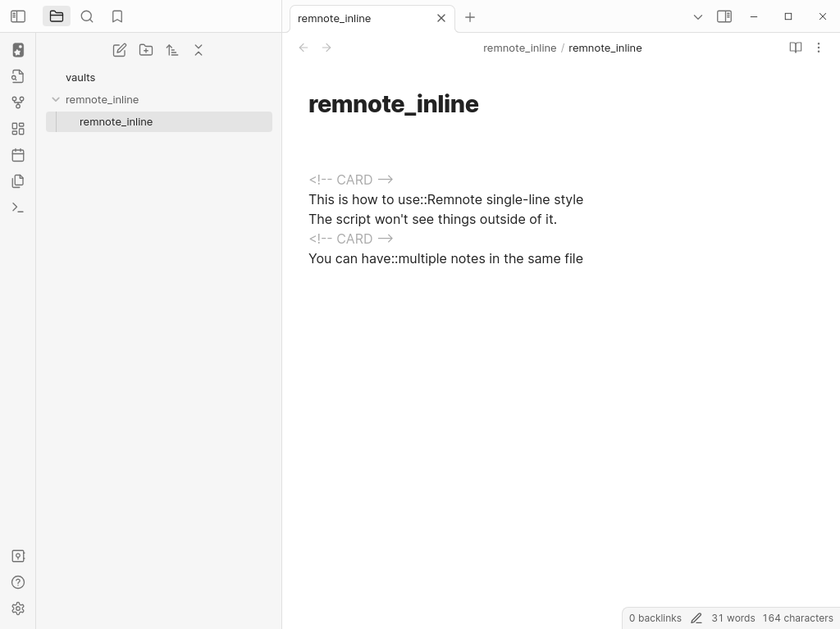Collapse all folders in file explorer
Viewport: 840px width, 629px height.
coord(199,50)
